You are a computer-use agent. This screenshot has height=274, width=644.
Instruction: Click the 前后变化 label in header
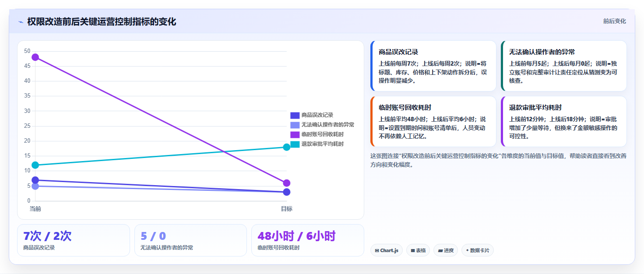coord(614,21)
